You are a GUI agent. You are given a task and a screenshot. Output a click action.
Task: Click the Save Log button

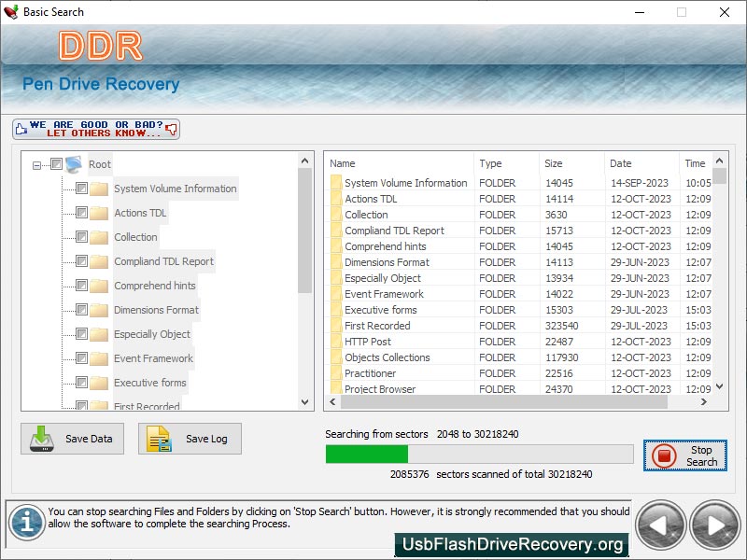click(x=190, y=439)
